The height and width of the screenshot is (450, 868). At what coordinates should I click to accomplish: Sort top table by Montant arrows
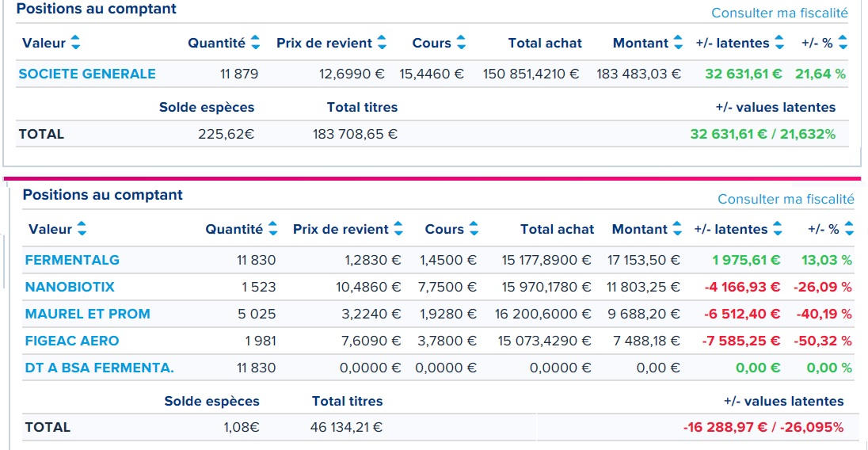coord(678,43)
